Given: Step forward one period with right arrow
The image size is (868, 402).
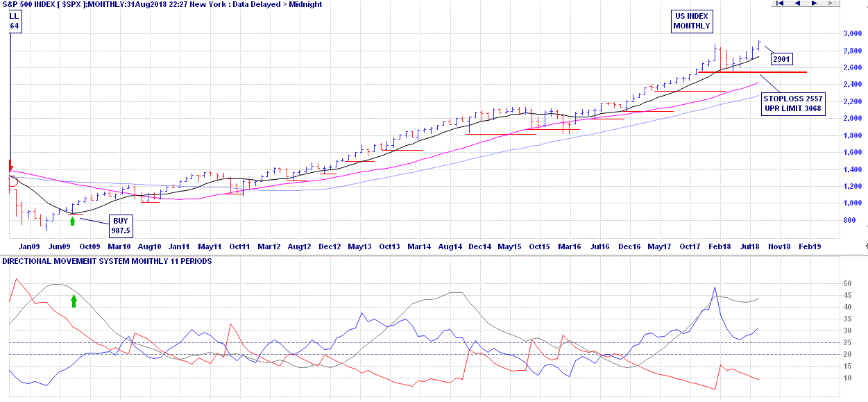Looking at the screenshot, I should 815,3.
